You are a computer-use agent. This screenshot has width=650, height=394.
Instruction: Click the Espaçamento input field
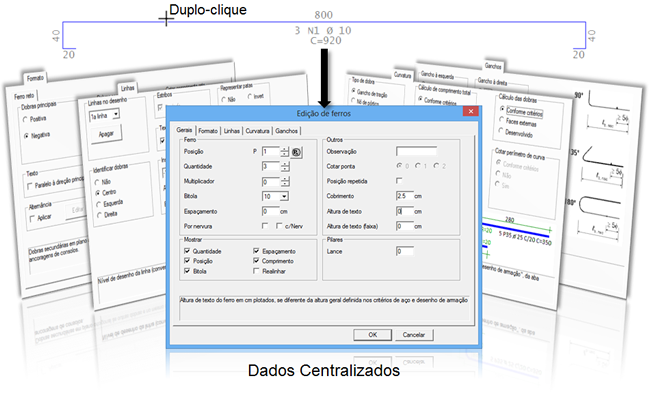[x=271, y=212]
